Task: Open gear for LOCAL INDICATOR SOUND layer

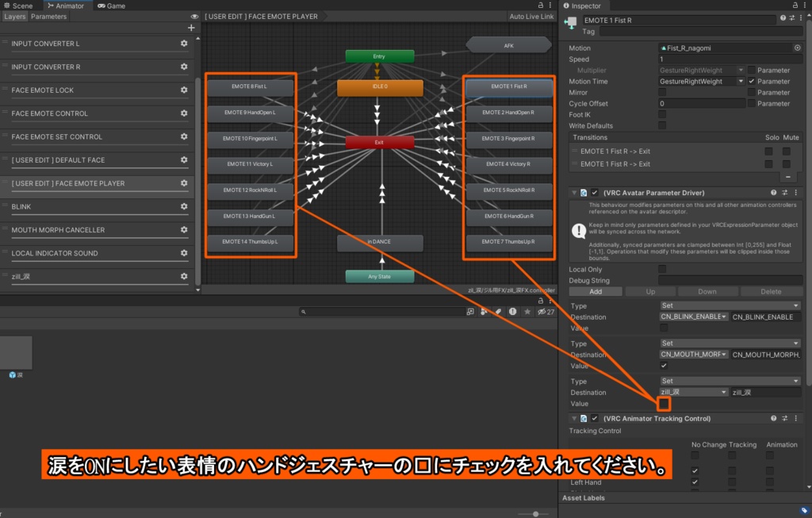Action: [x=184, y=253]
